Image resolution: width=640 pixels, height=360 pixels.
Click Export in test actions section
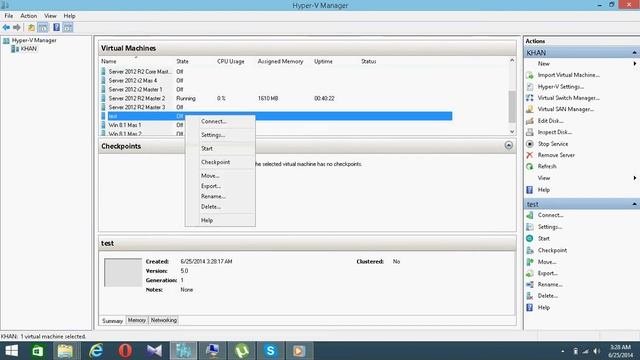coord(547,273)
